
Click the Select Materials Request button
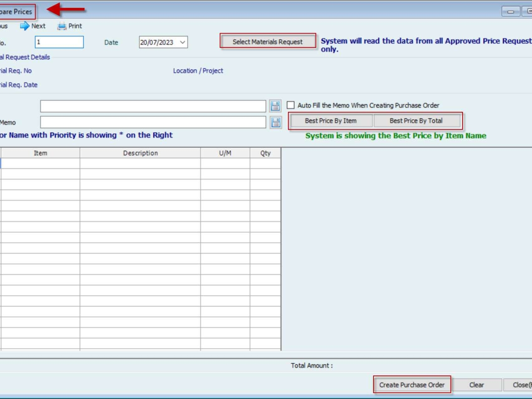(x=268, y=42)
